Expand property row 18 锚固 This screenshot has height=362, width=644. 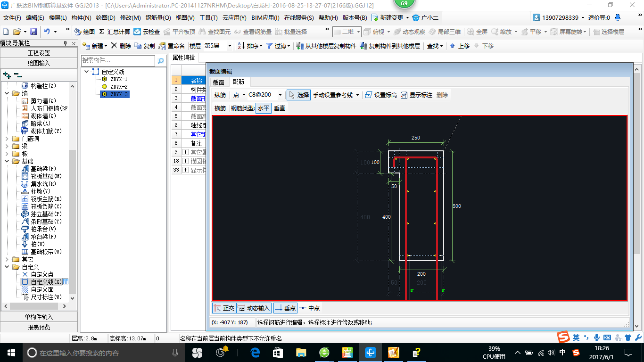click(x=185, y=161)
